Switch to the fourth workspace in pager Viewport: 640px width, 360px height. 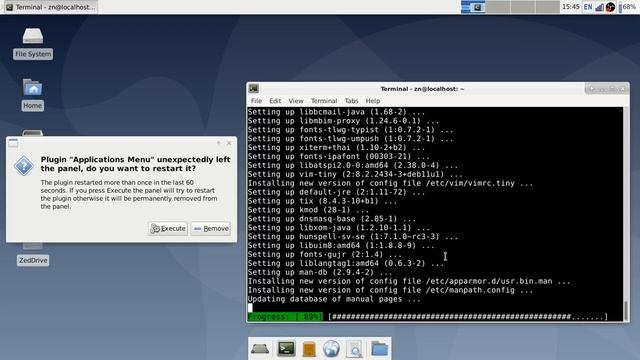548,7
